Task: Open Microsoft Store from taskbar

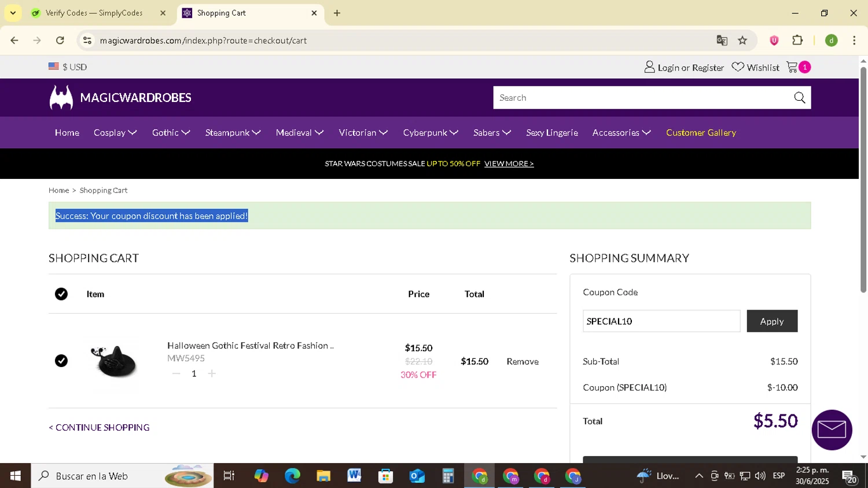Action: coord(385,476)
